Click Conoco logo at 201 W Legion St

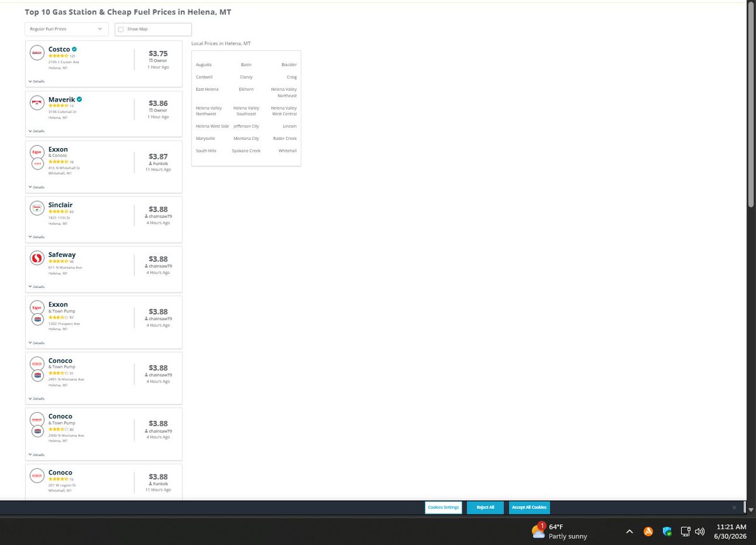[37, 475]
